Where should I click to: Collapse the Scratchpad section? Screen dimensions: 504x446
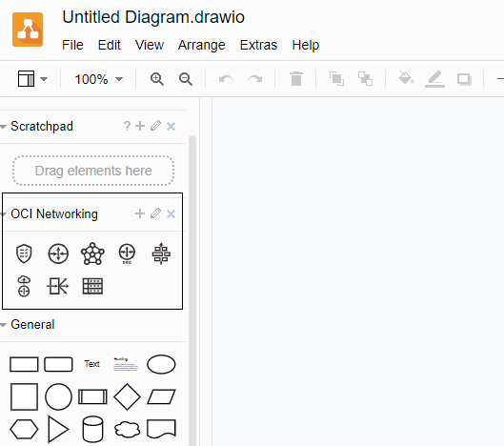point(4,127)
